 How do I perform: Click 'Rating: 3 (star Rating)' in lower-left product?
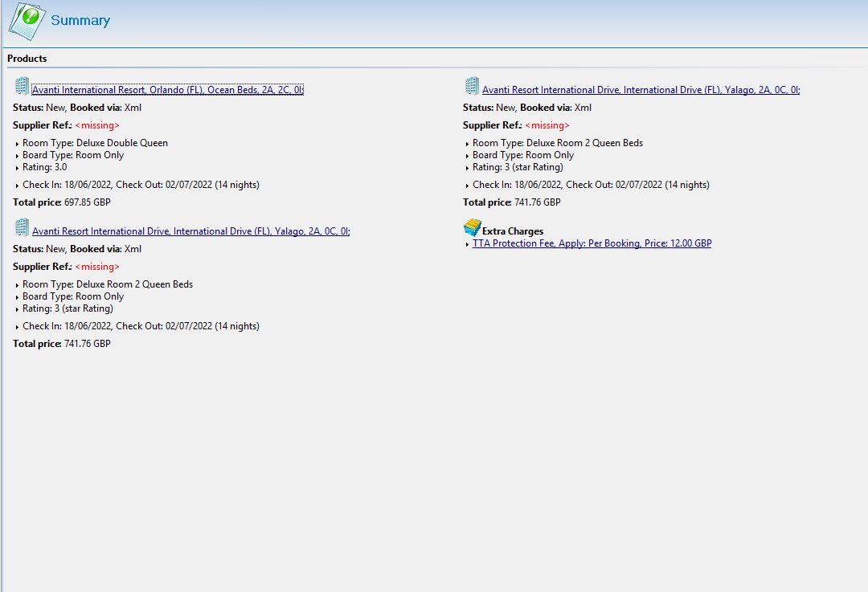coord(68,308)
